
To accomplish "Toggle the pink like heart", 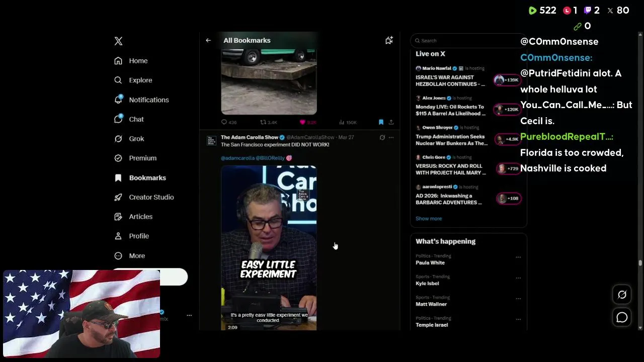I will point(302,122).
